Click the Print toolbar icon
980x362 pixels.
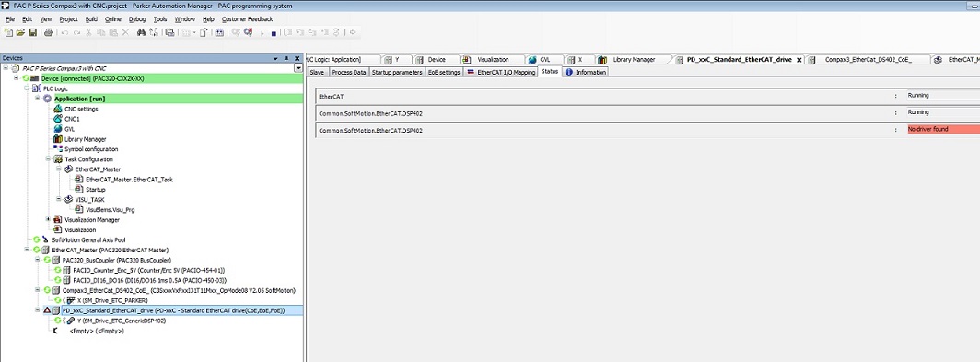tap(49, 32)
